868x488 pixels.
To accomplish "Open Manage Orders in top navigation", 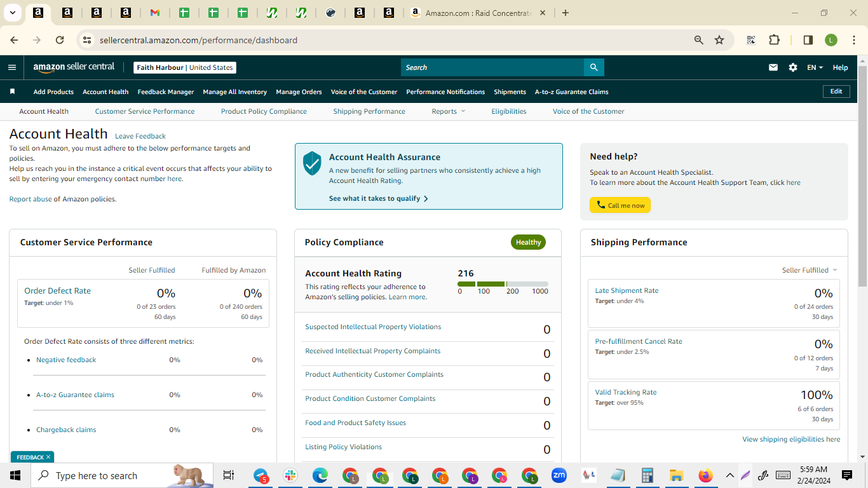I will pyautogui.click(x=299, y=91).
